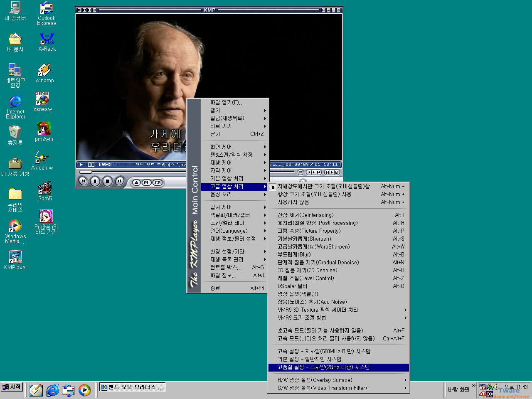The width and height of the screenshot is (532, 399).
Task: Expand 화면 제어 submenu
Action: [x=234, y=147]
